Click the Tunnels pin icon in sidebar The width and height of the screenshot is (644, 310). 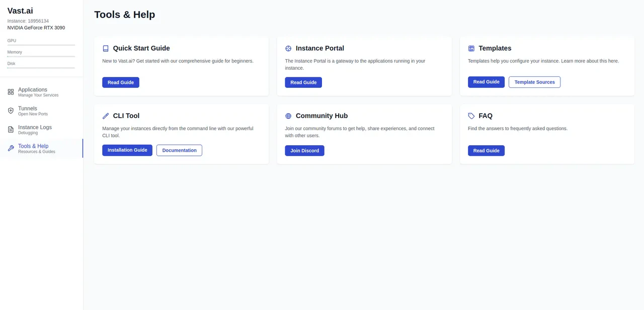11,111
